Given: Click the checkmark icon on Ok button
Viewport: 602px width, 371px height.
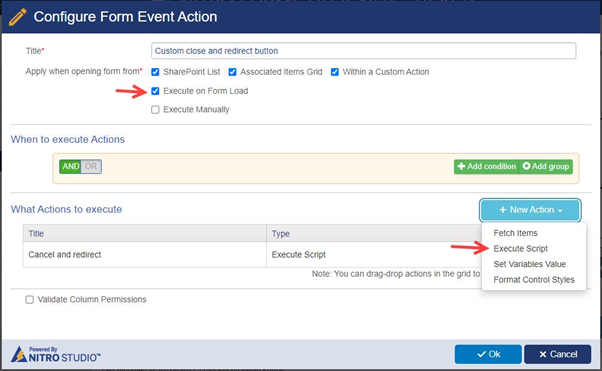Looking at the screenshot, I should coord(481,354).
